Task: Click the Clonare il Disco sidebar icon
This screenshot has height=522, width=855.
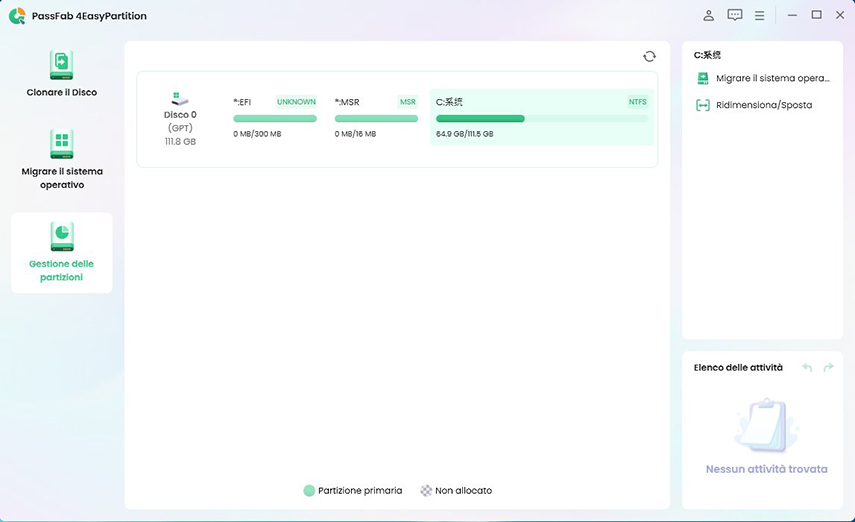Action: (x=62, y=65)
